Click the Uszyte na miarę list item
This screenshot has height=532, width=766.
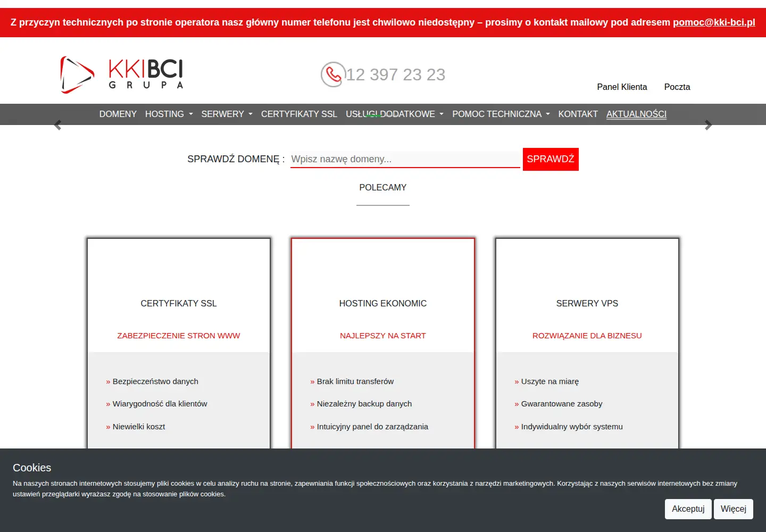pyautogui.click(x=547, y=381)
